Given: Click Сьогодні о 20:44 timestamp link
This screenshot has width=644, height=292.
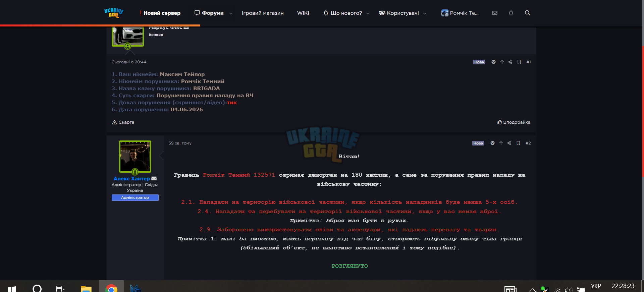Looking at the screenshot, I should 129,62.
